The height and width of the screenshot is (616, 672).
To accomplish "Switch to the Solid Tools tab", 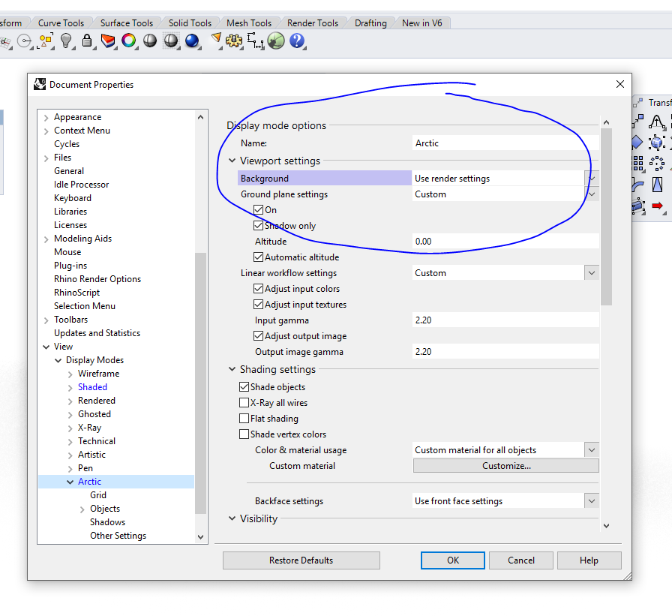I will [x=190, y=23].
